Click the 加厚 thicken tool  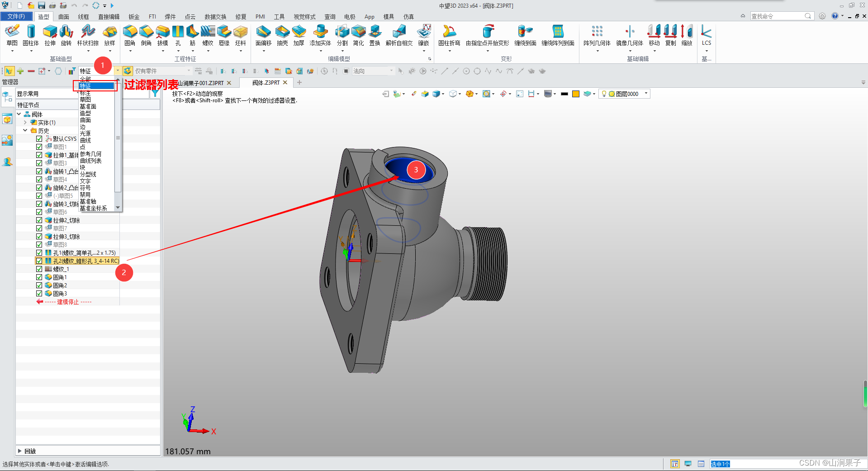[x=299, y=35]
